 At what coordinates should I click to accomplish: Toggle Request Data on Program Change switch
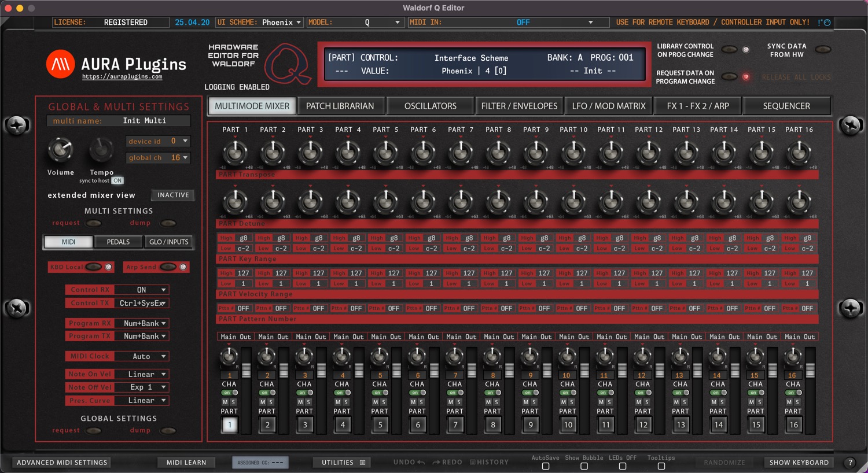[x=729, y=76]
